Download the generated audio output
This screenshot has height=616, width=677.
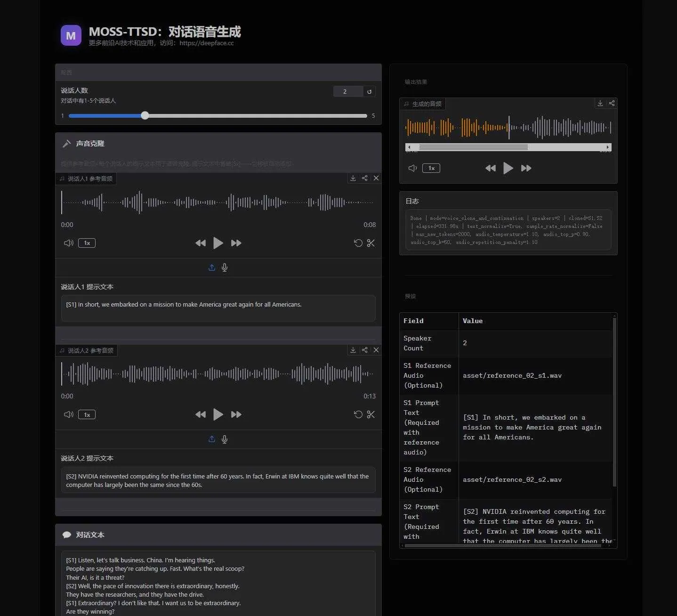[600, 103]
